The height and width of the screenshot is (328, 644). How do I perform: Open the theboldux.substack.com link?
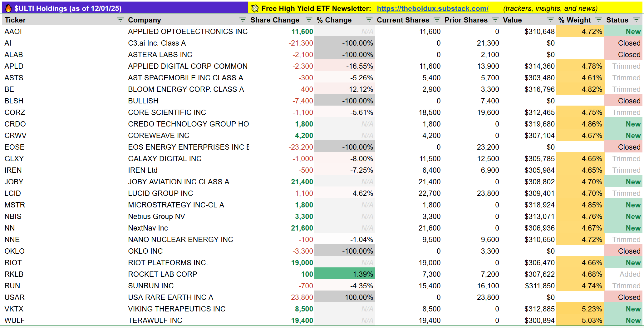pos(432,8)
